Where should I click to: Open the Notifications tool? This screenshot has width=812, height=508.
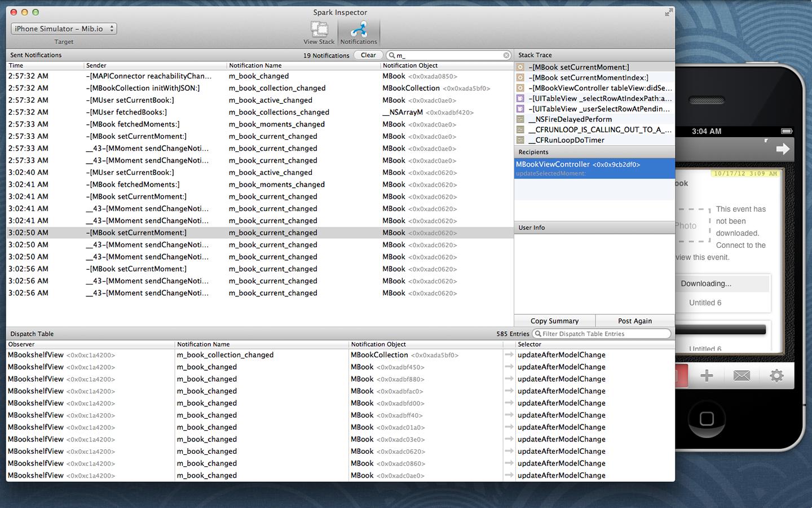(x=359, y=33)
